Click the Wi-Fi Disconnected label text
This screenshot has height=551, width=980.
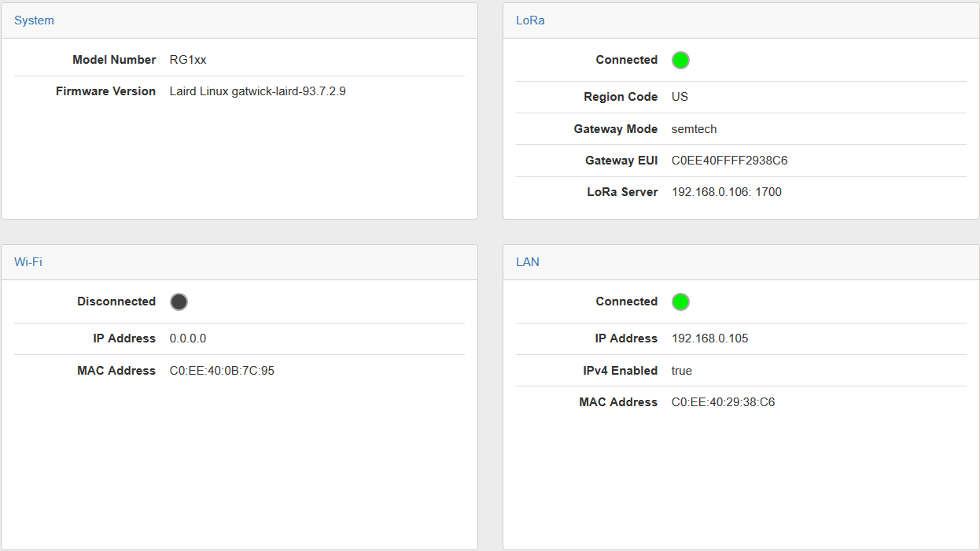[x=116, y=301]
